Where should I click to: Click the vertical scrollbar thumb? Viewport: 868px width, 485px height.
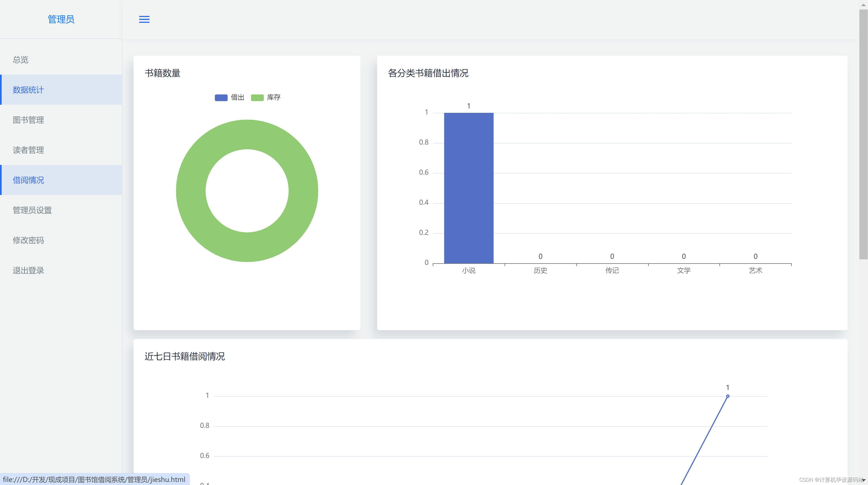coord(863,135)
